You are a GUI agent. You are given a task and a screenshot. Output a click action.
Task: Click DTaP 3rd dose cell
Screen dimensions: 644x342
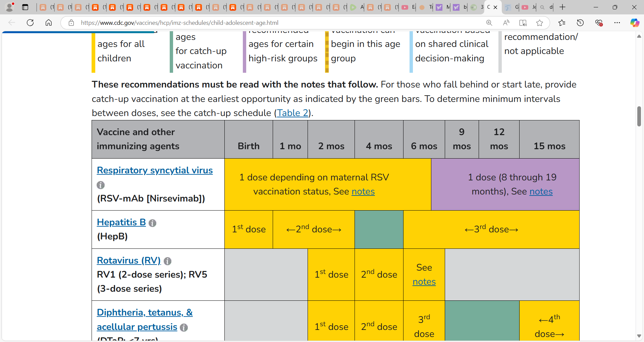tap(424, 321)
